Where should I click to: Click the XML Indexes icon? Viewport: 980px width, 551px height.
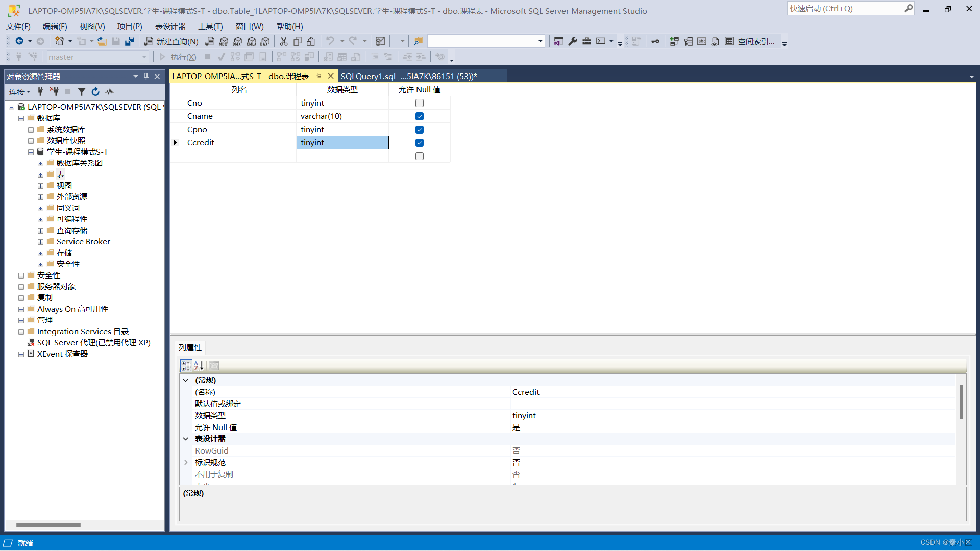(716, 41)
